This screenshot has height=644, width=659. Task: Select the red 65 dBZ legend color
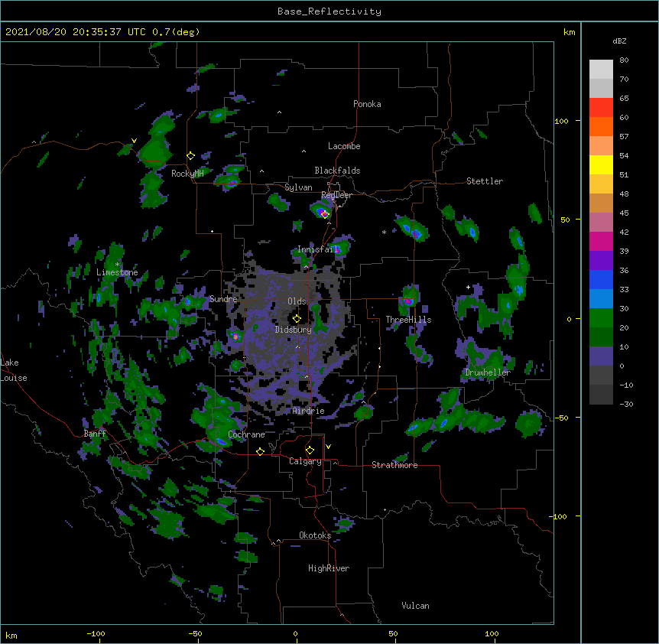601,107
